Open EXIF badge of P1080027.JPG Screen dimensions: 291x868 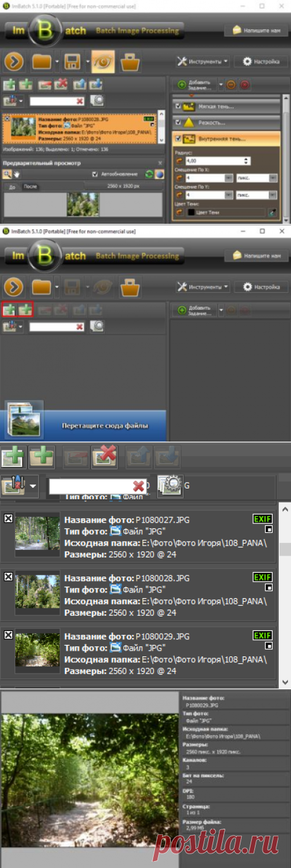click(x=263, y=520)
